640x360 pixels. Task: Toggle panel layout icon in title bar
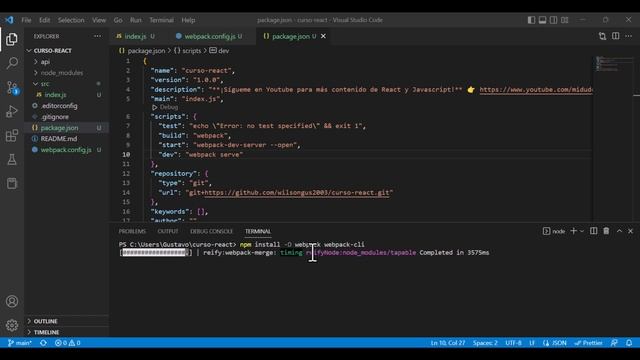pos(542,20)
